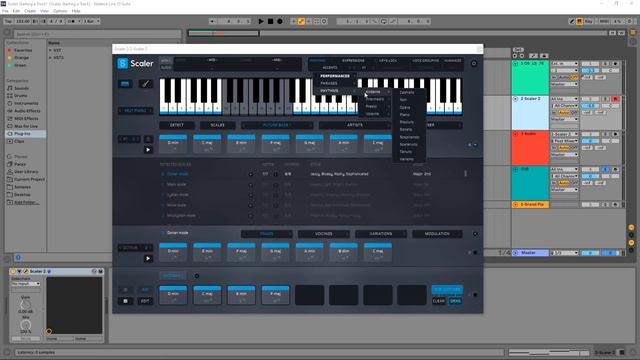Screen dimensions: 640x360
Task: Open Expressions tab in Scaler
Action: tap(353, 60)
